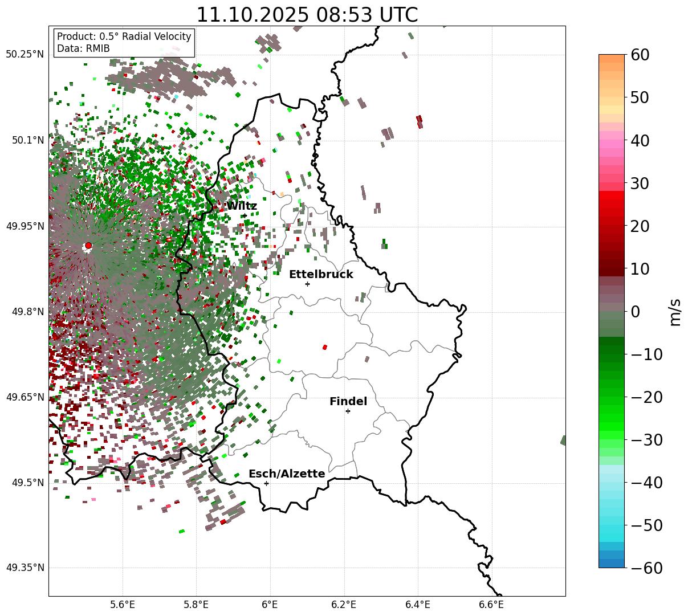Pick the bright green colorbar band near −25
688x616 pixels.
(x=612, y=418)
